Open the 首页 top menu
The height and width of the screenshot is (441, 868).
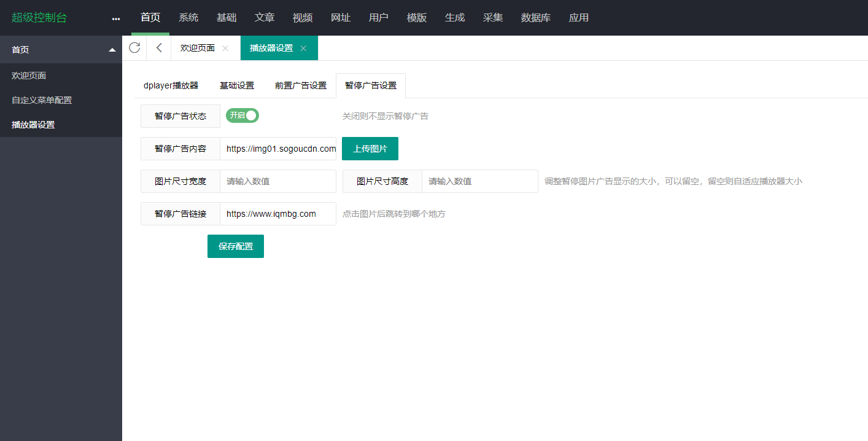click(150, 18)
